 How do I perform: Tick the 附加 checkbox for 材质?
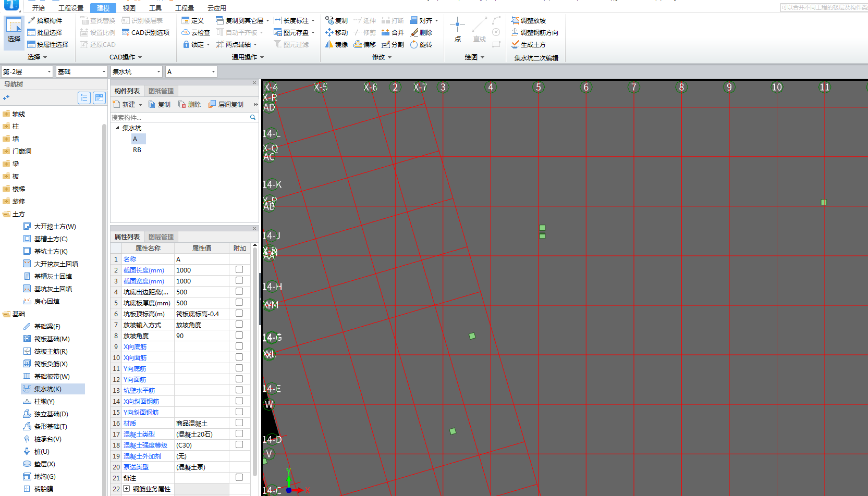click(239, 423)
